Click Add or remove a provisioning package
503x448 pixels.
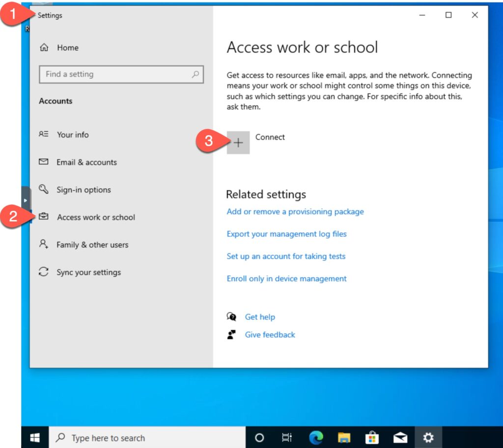(295, 212)
